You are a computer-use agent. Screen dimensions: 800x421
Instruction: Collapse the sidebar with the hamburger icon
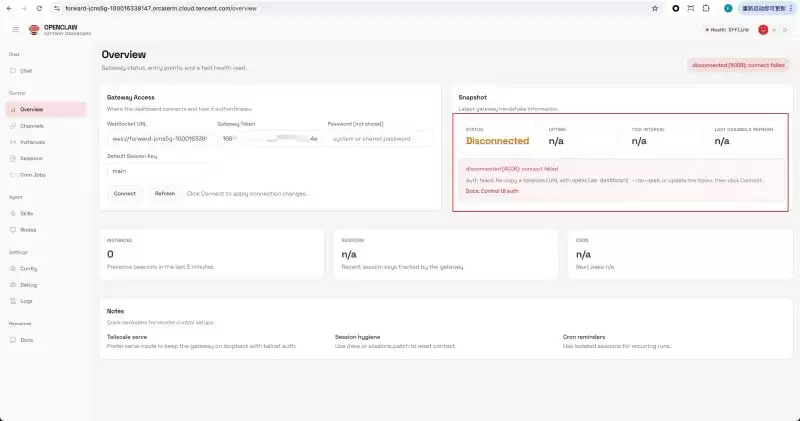coord(16,30)
